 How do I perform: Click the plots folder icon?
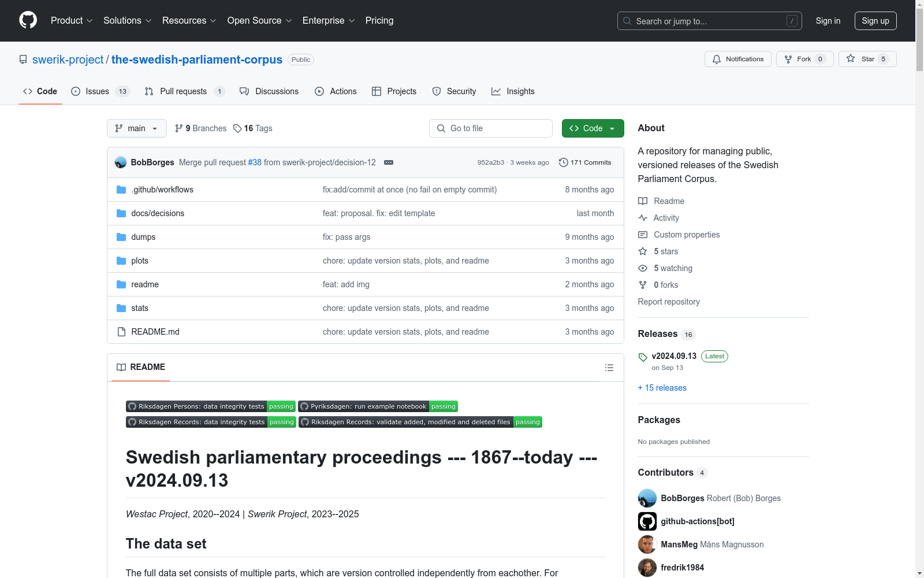(121, 261)
